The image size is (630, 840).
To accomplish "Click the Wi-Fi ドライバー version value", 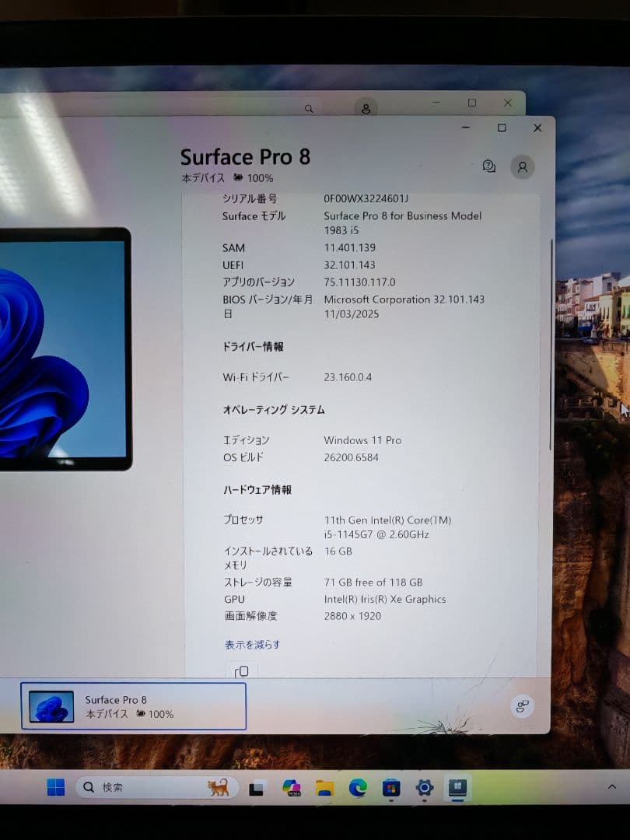I will pos(348,376).
